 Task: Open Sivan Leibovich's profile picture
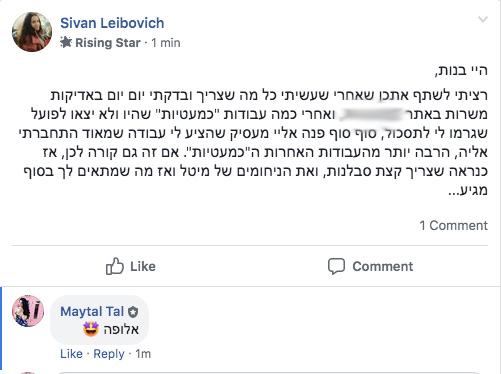pos(32,32)
